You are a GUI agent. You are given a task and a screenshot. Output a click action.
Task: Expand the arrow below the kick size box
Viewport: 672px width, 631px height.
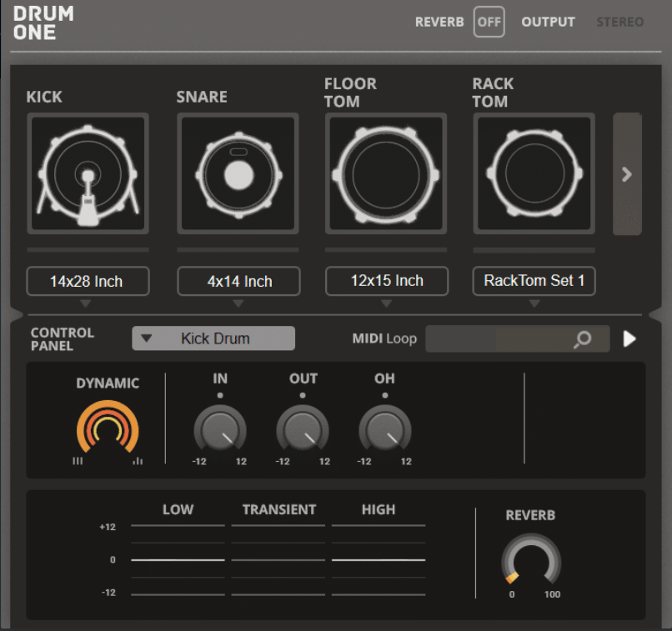[86, 303]
